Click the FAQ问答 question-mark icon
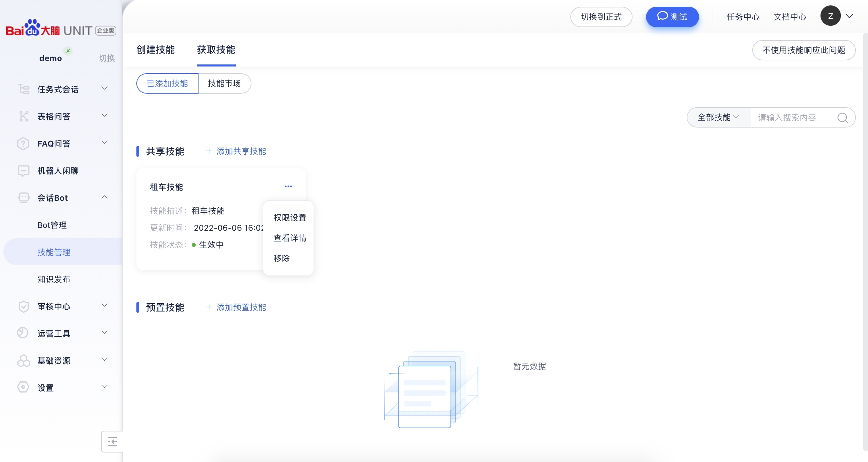Viewport: 868px width, 462px height. [x=23, y=143]
